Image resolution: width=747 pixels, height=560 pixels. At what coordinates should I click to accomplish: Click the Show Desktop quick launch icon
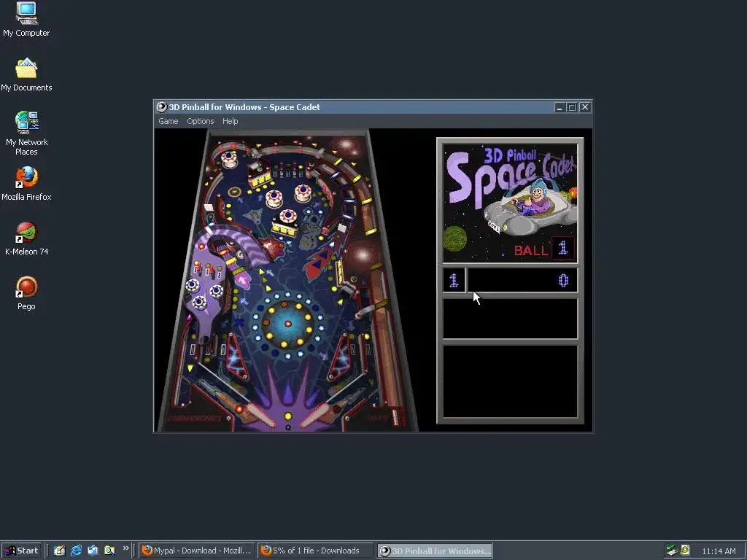pos(59,551)
